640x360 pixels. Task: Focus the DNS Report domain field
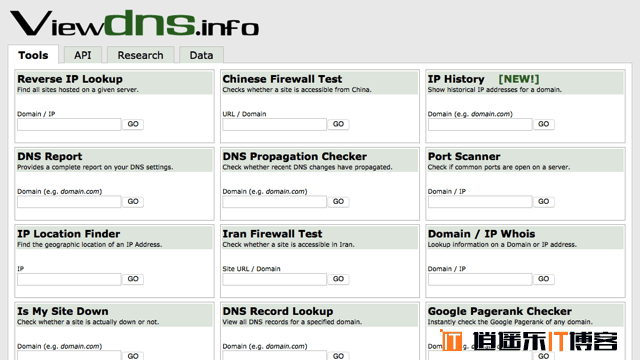coord(69,202)
